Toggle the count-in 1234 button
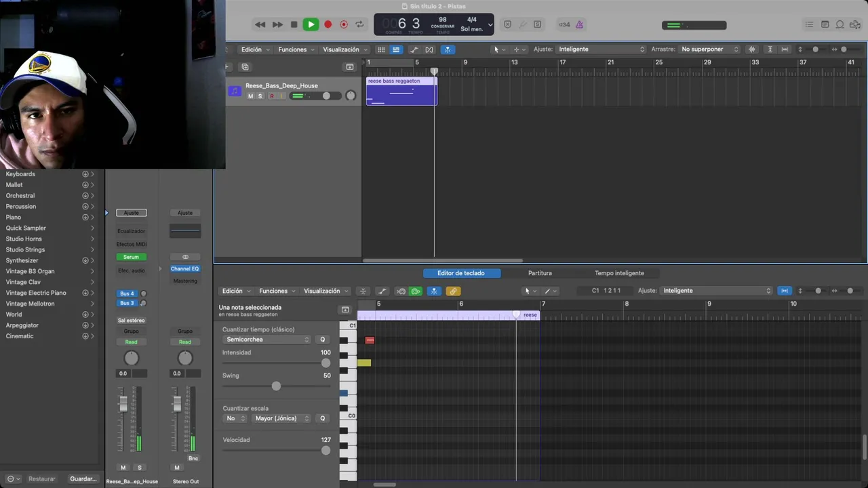 564,24
